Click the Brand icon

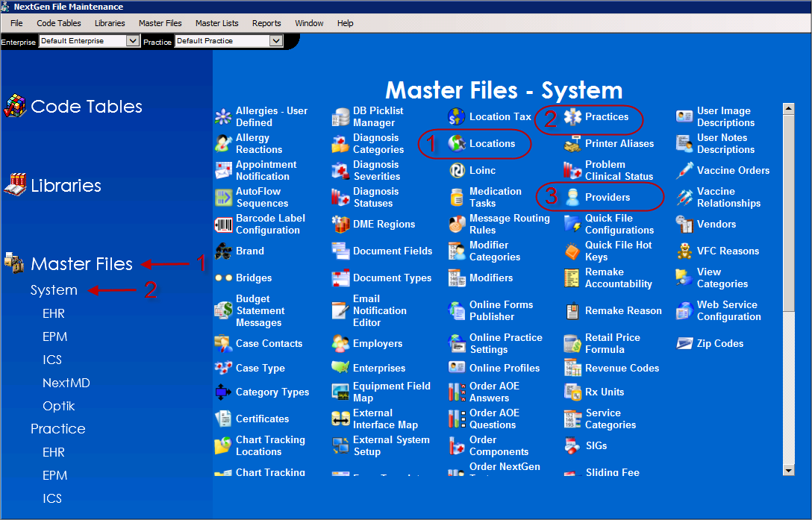point(224,251)
